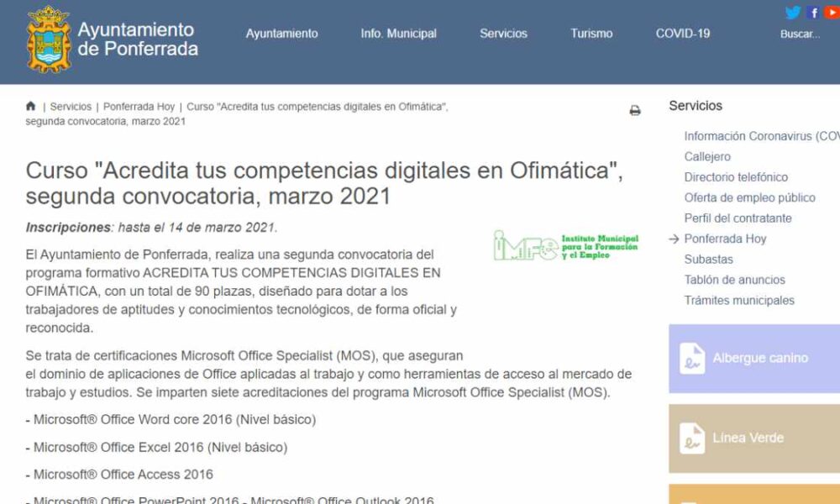The image size is (840, 504).
Task: Open the YouTube social icon
Action: coord(832,12)
